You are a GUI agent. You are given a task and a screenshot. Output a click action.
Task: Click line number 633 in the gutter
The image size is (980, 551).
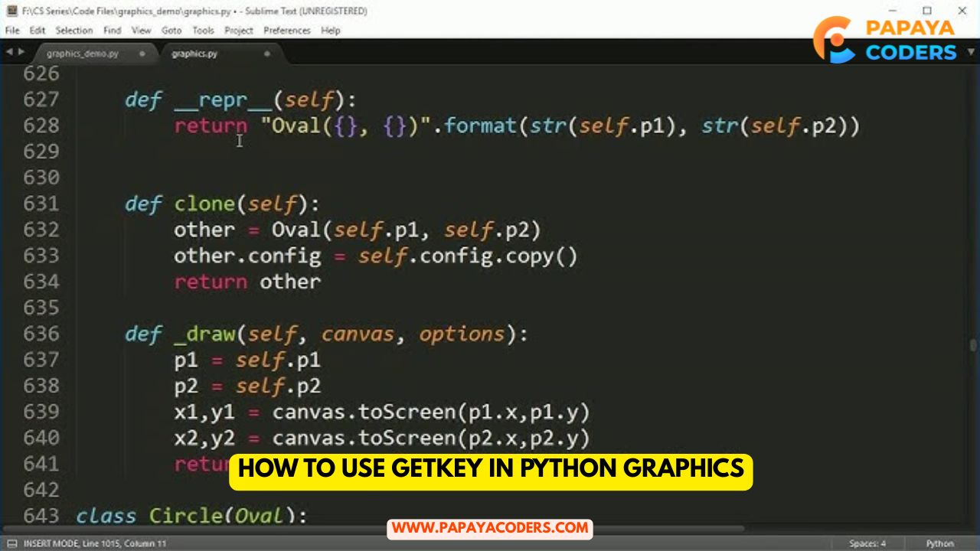click(x=41, y=256)
